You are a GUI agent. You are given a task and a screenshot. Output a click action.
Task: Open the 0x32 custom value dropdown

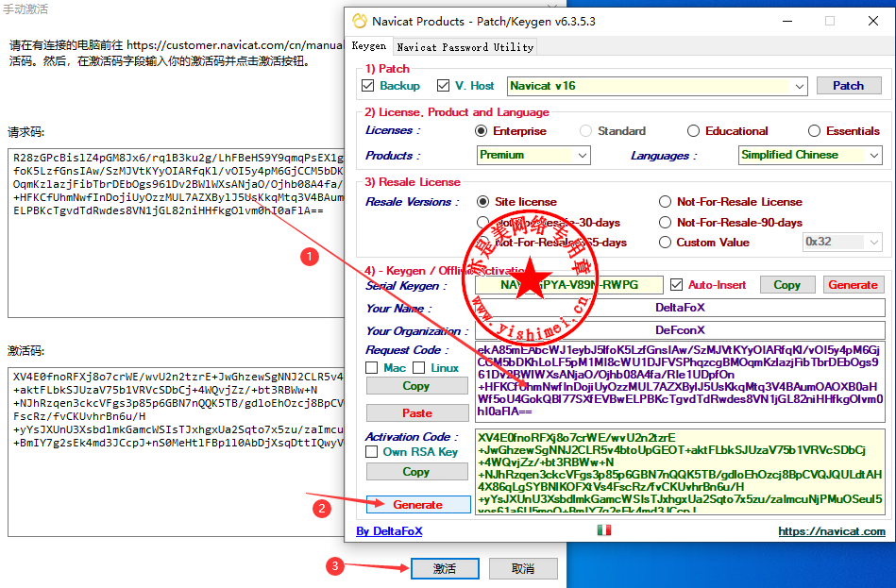pos(842,242)
